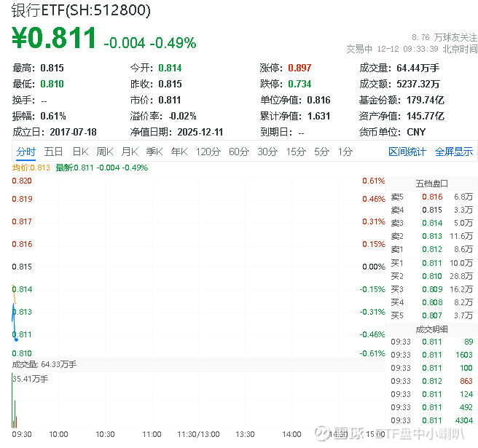Viewport: 478px width, 448px height.
Task: Switch to the 5分 tab
Action: [322, 152]
